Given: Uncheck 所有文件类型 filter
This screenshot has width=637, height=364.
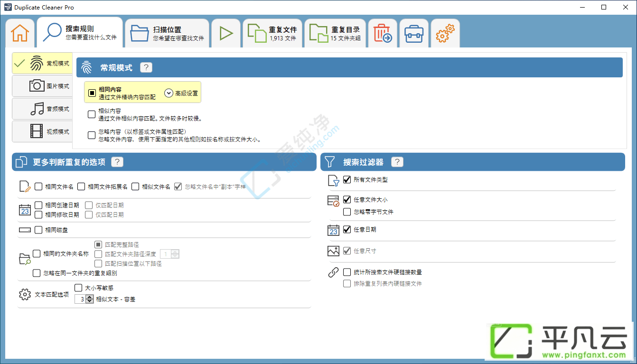Looking at the screenshot, I should click(x=347, y=180).
